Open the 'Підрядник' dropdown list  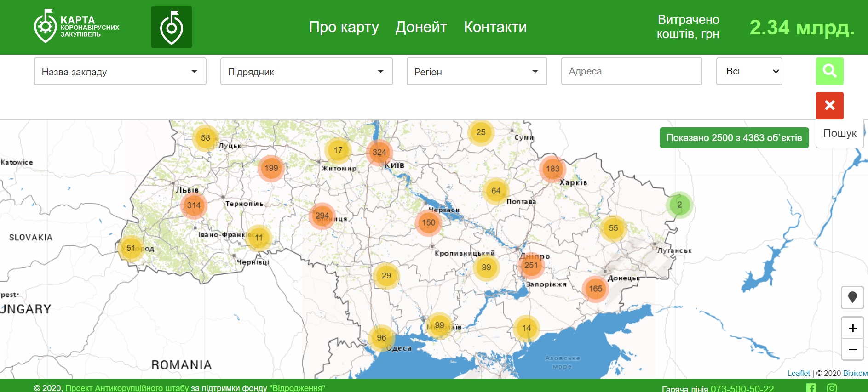pos(306,72)
